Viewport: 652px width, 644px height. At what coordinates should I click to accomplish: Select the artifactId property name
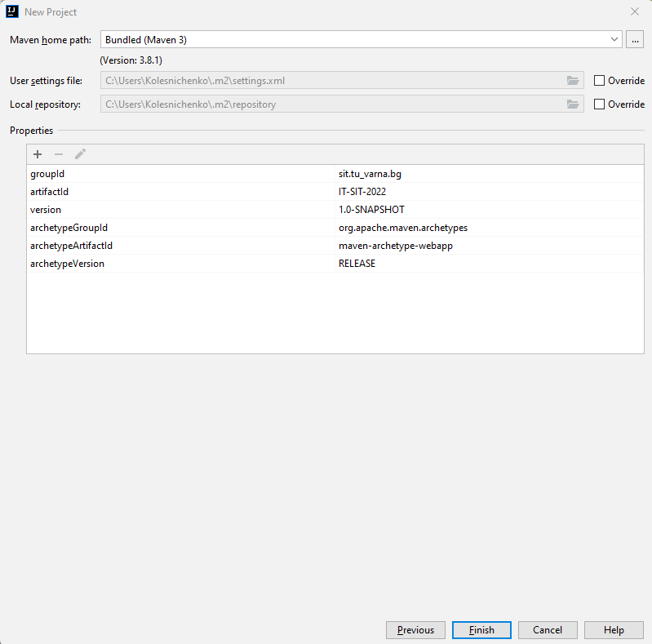(x=49, y=192)
